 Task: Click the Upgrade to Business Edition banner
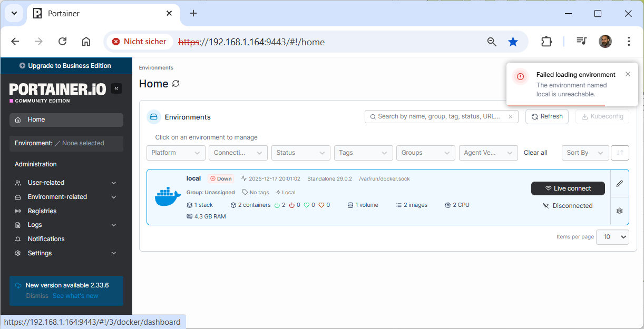pos(66,66)
